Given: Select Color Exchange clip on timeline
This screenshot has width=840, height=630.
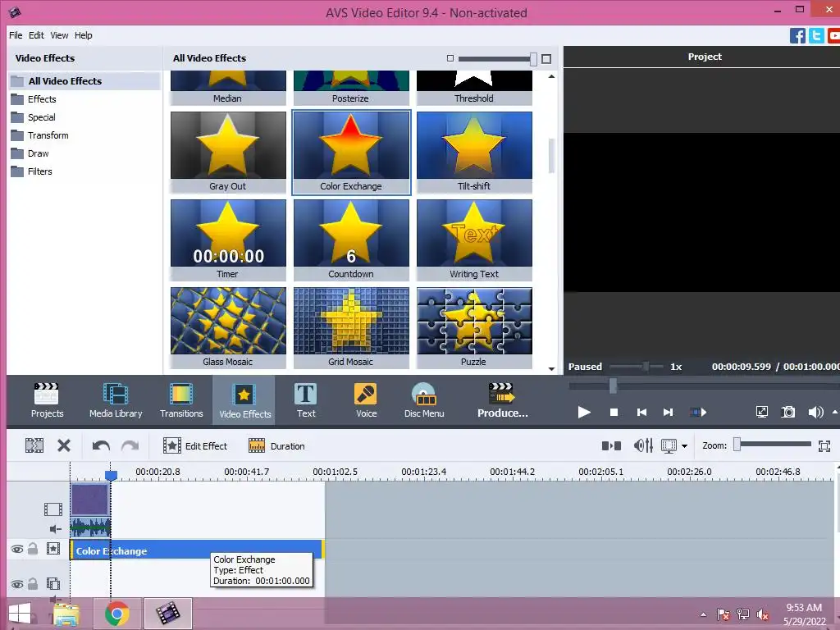Looking at the screenshot, I should coord(197,550).
